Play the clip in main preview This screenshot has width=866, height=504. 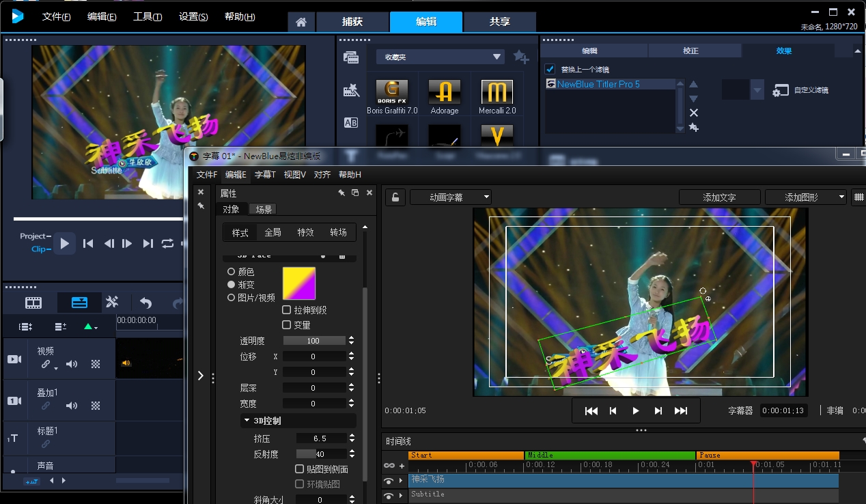[x=65, y=243]
